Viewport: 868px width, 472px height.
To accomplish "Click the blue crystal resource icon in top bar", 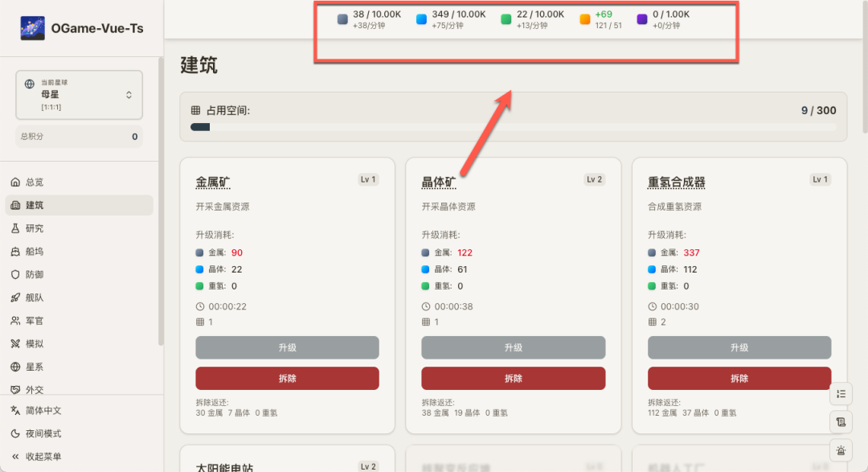I will [x=421, y=19].
